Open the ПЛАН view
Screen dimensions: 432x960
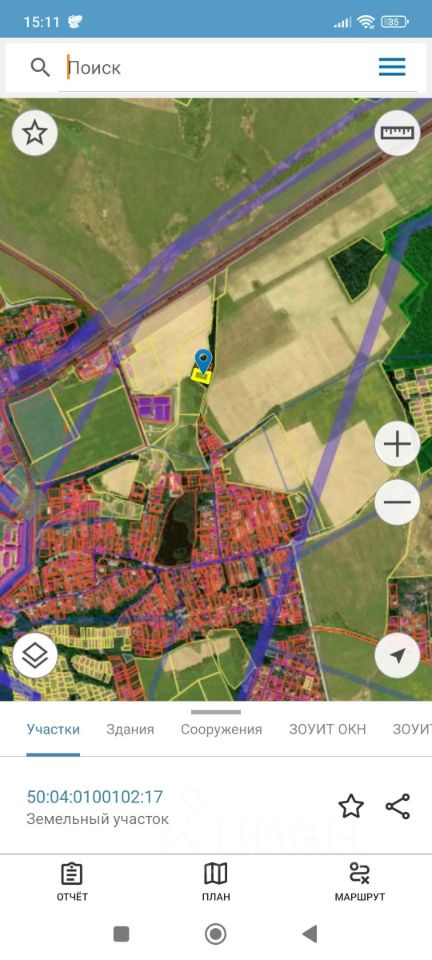[x=215, y=882]
